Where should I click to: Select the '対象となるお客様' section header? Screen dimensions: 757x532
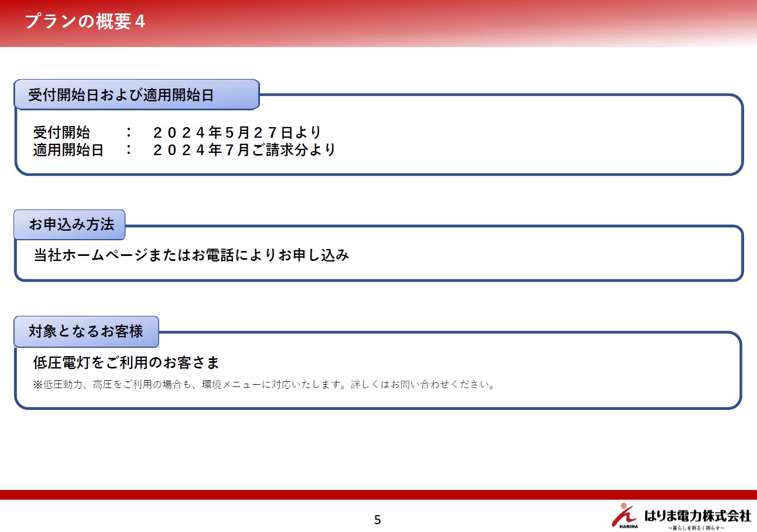[86, 332]
